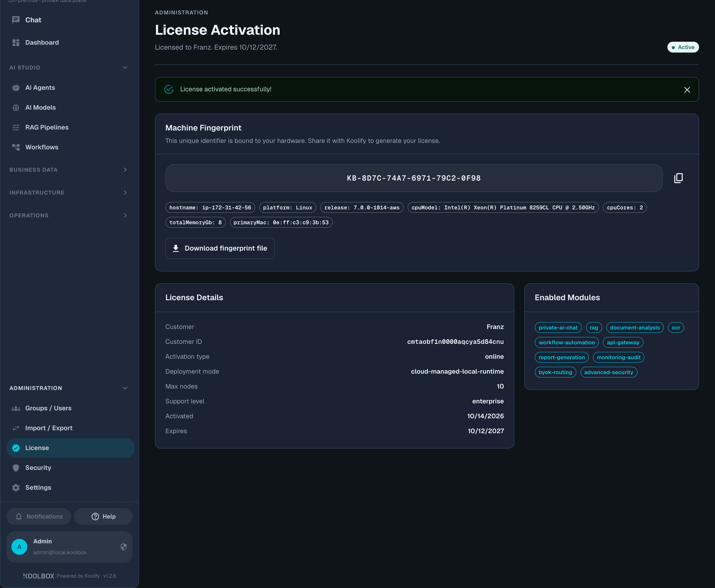Open the Chat icon in sidebar
Image resolution: width=715 pixels, height=588 pixels.
(x=16, y=20)
